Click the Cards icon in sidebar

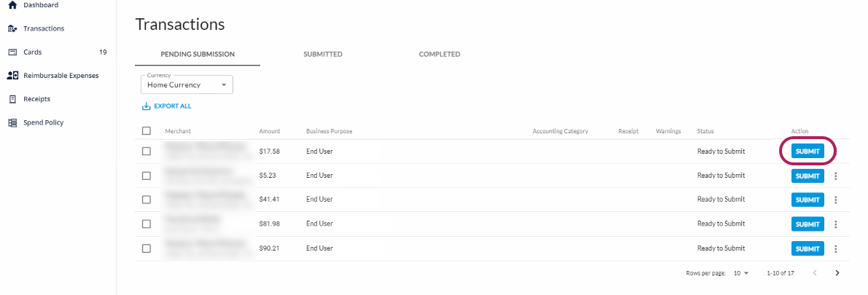[x=12, y=52]
